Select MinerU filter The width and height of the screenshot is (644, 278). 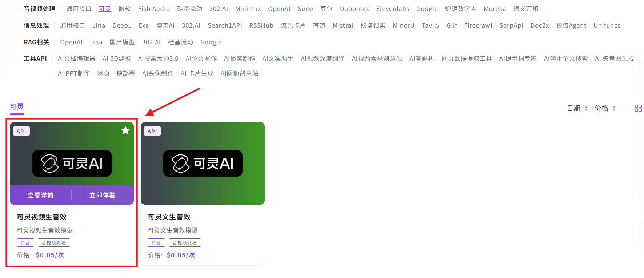[404, 25]
